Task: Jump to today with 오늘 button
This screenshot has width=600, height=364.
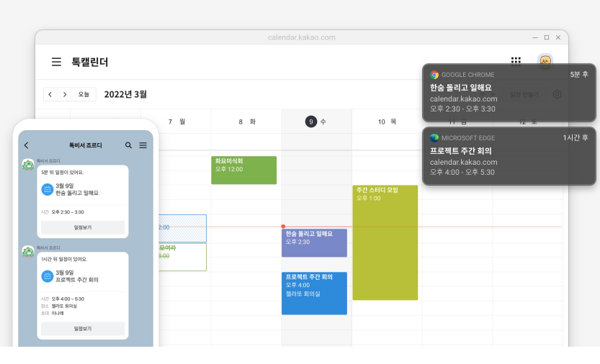Action: coord(84,94)
